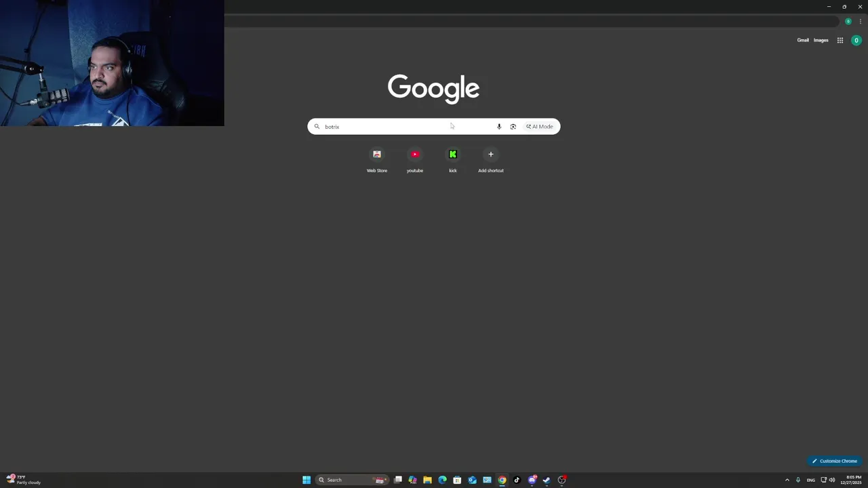Image resolution: width=868 pixels, height=488 pixels.
Task: Click the Google search box containing botrix
Action: (434, 127)
